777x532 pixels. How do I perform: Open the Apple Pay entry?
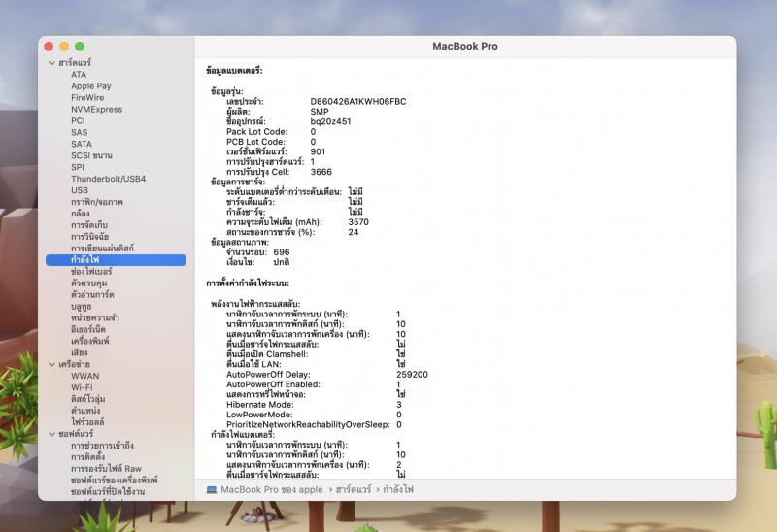(91, 85)
